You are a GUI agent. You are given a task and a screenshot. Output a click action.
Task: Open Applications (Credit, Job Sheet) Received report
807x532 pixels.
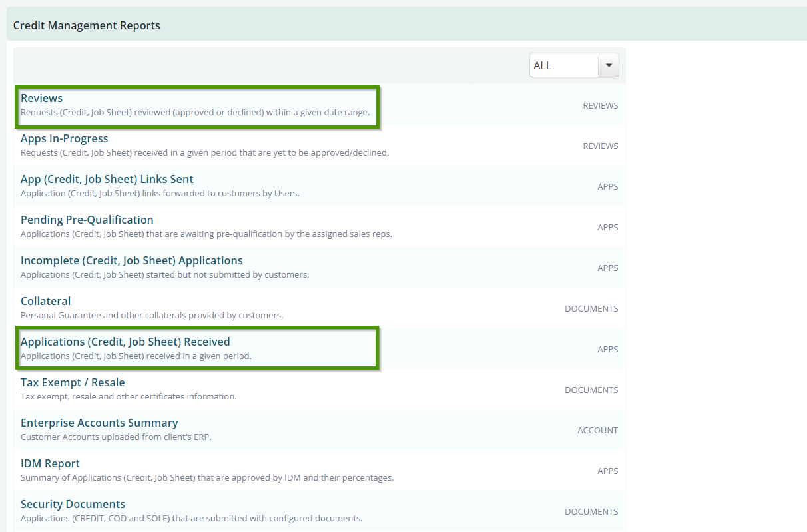(x=125, y=342)
